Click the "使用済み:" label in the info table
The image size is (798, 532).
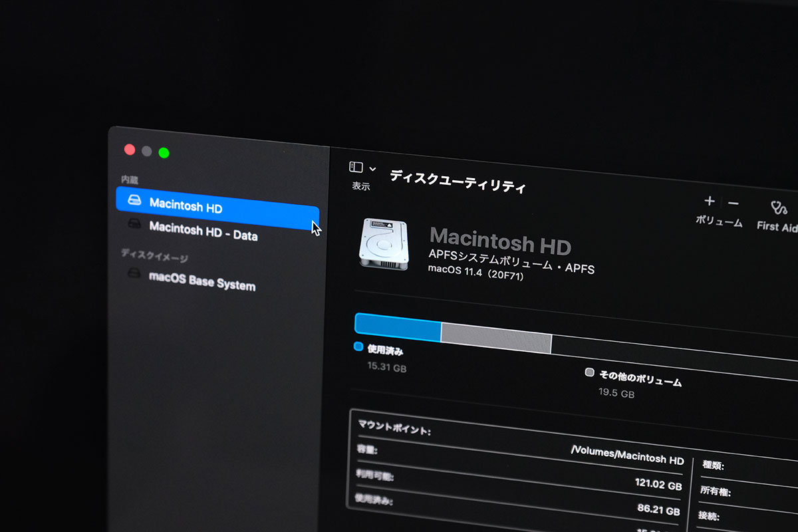point(374,500)
